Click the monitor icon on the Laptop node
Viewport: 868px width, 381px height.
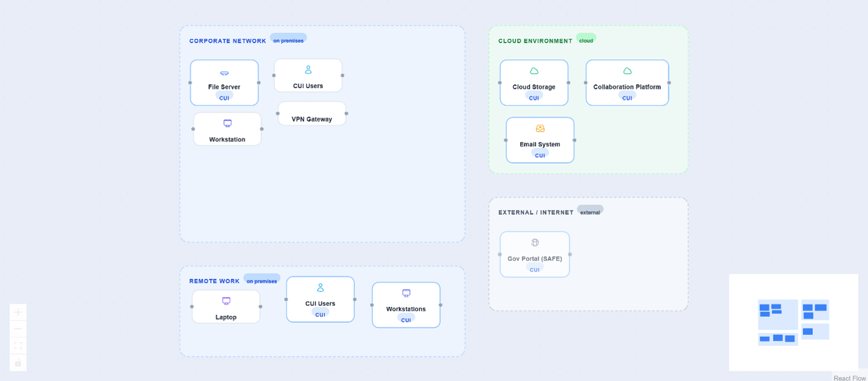(226, 301)
